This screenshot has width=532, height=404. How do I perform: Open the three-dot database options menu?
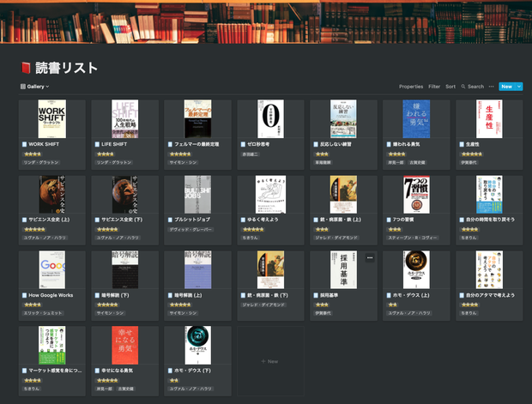click(491, 87)
